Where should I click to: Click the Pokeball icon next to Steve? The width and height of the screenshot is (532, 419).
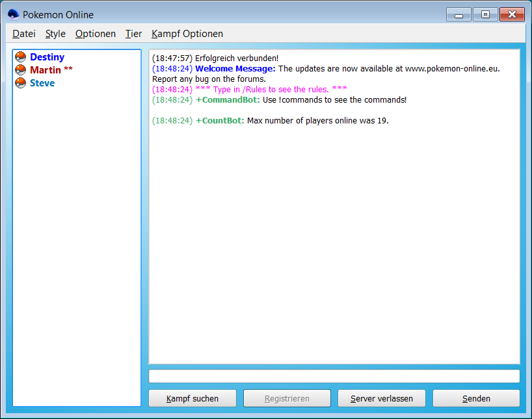pos(20,83)
